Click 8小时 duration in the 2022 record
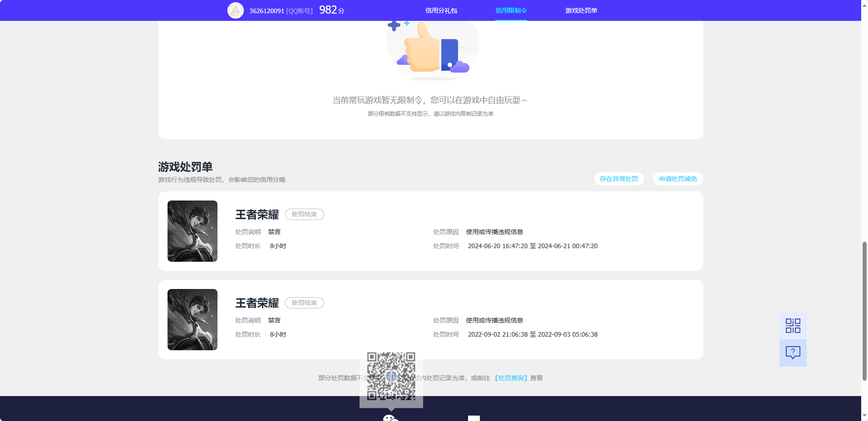The width and height of the screenshot is (868, 421). tap(278, 334)
